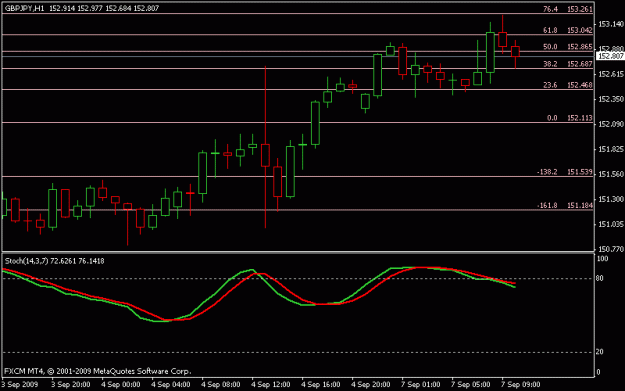Image resolution: width=625 pixels, height=391 pixels.
Task: Click the Fibonacci price value 153.042
Action: (x=580, y=30)
